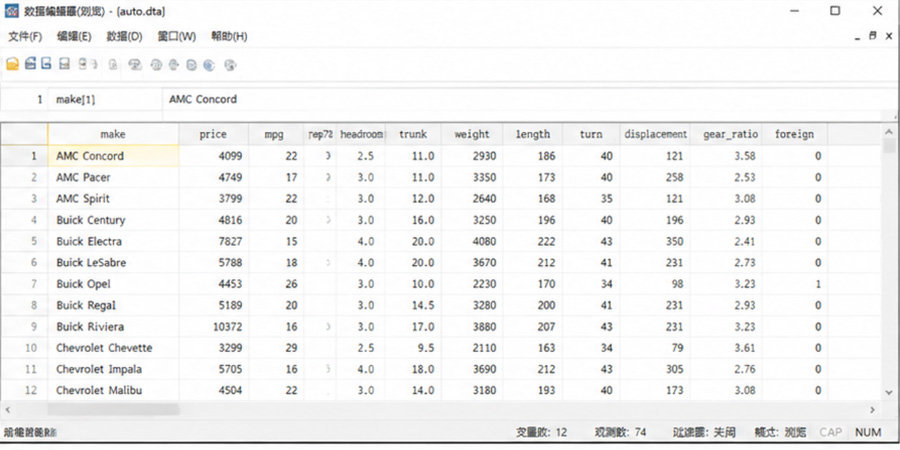This screenshot has height=450, width=900.
Task: Select the price column header
Action: point(213,134)
